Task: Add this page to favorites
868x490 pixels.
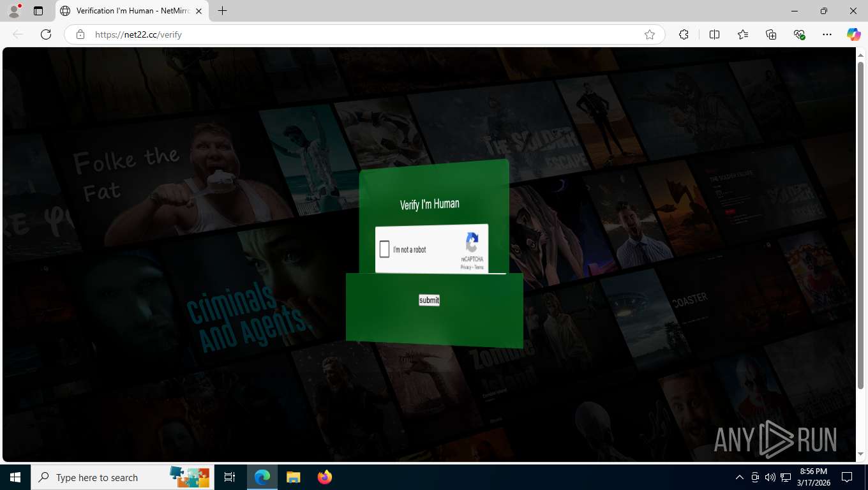Action: click(x=650, y=34)
